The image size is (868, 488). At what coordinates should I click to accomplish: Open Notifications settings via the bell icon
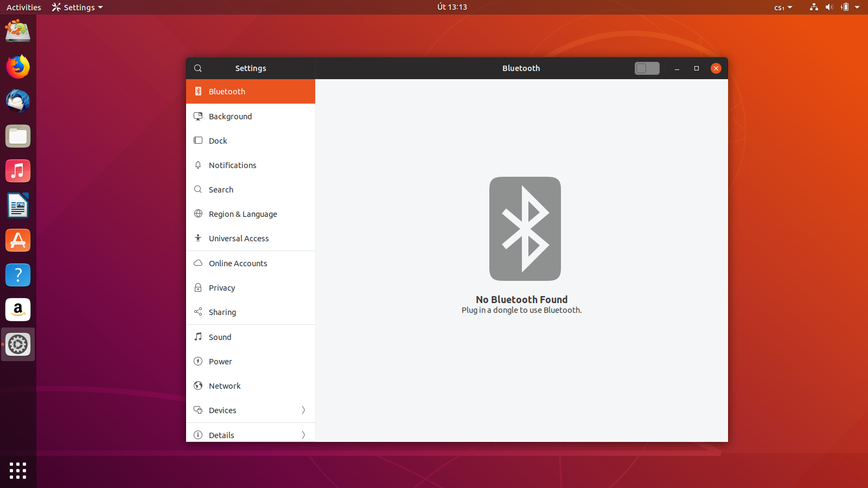(198, 165)
